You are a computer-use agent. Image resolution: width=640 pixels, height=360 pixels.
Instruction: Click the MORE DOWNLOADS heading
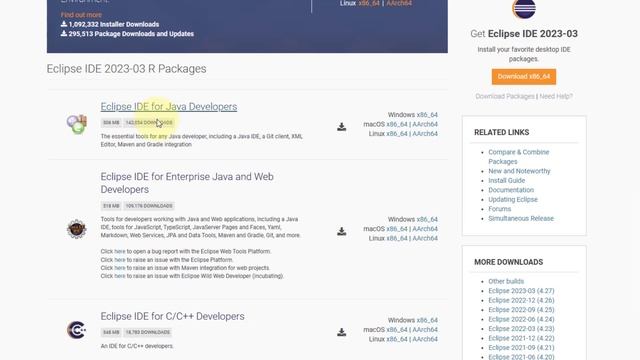pyautogui.click(x=509, y=262)
